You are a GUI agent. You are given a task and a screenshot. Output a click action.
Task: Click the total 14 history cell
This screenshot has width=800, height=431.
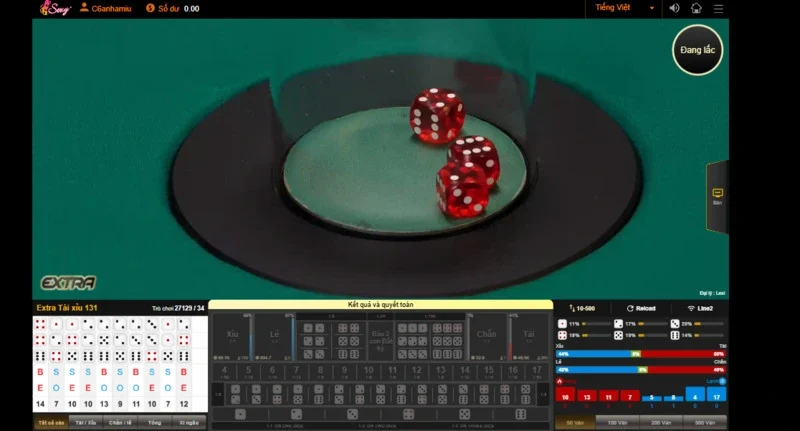(x=40, y=404)
